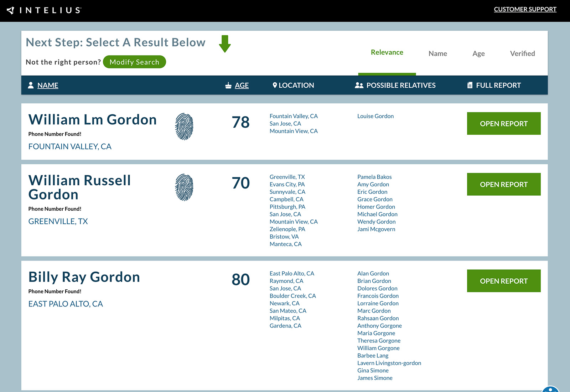Click location Boulder Creek, CA
The height and width of the screenshot is (392, 570).
tap(292, 296)
